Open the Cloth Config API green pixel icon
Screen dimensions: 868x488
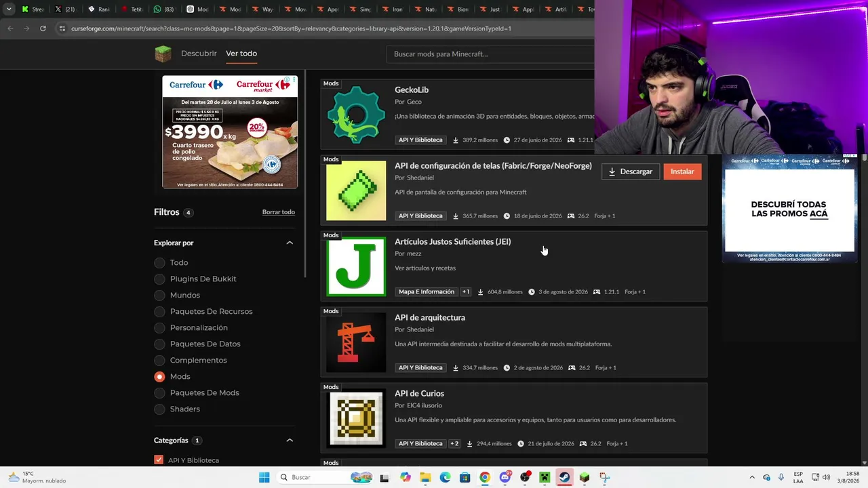tap(356, 190)
